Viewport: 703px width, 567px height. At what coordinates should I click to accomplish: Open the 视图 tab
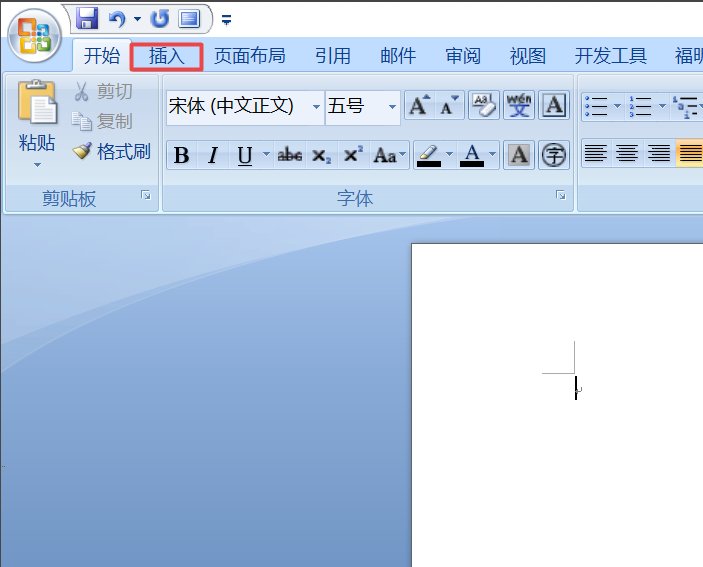[528, 56]
